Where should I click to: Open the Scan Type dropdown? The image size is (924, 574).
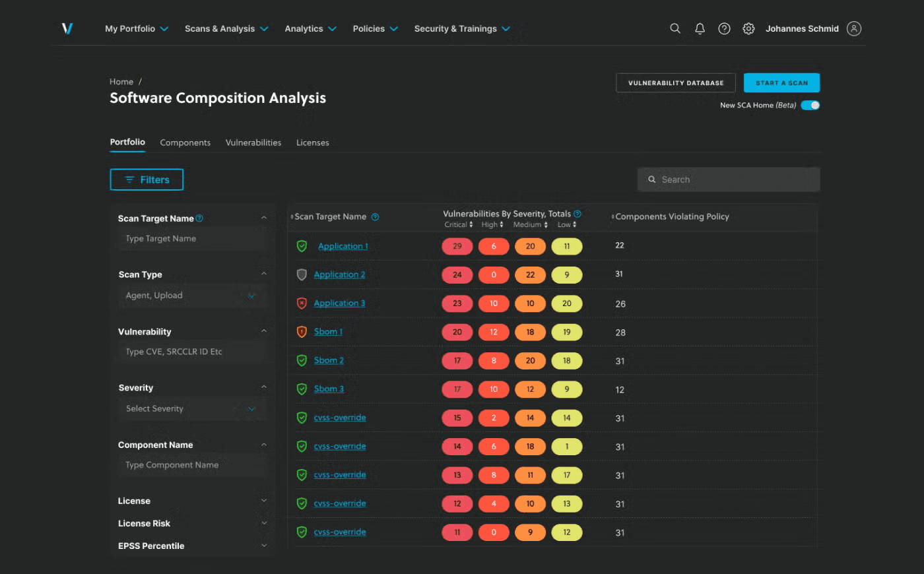[x=251, y=296]
